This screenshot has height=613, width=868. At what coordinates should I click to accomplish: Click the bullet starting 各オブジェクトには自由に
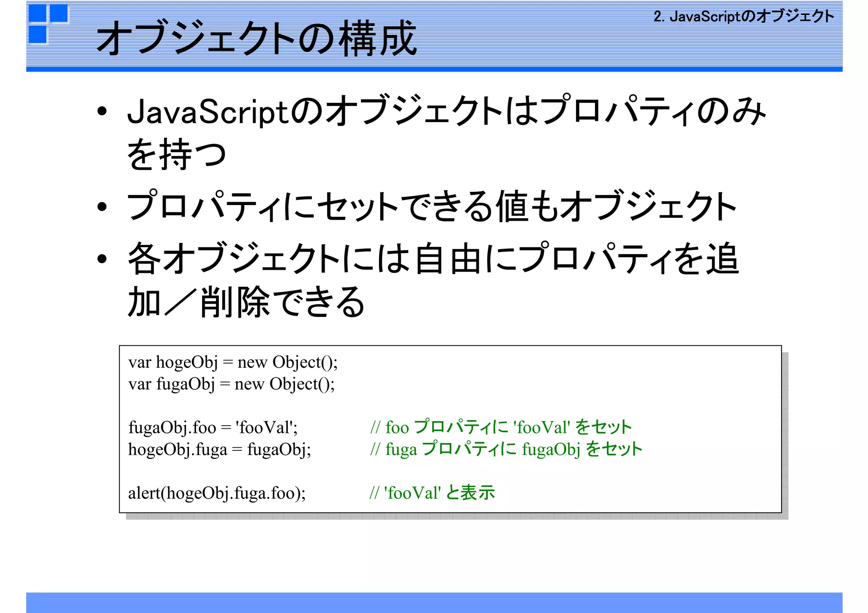click(x=434, y=258)
